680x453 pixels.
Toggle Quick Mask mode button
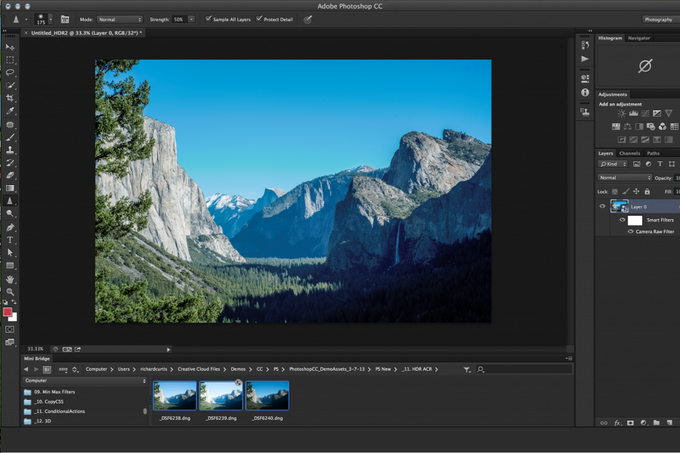(10, 329)
